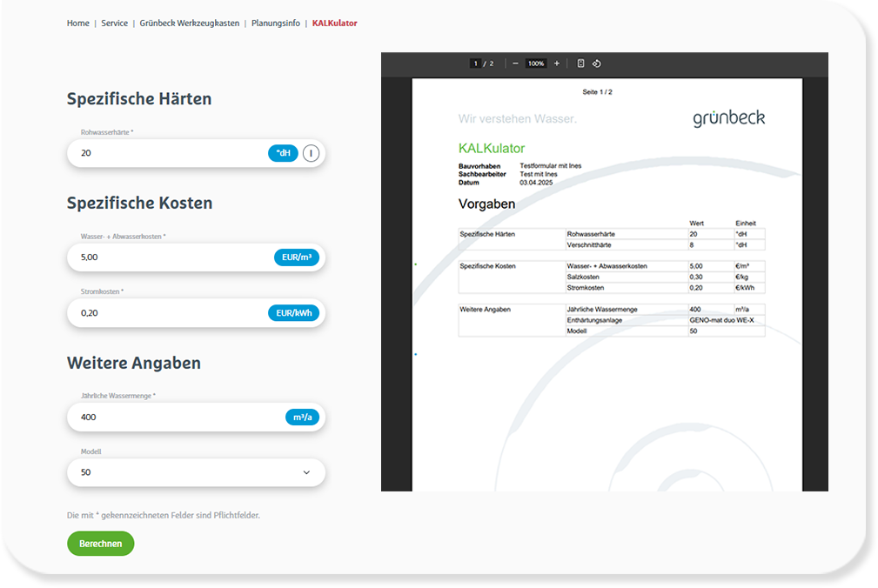Click the grünbeck logo in the PDF
The image size is (878, 588).
[x=728, y=118]
